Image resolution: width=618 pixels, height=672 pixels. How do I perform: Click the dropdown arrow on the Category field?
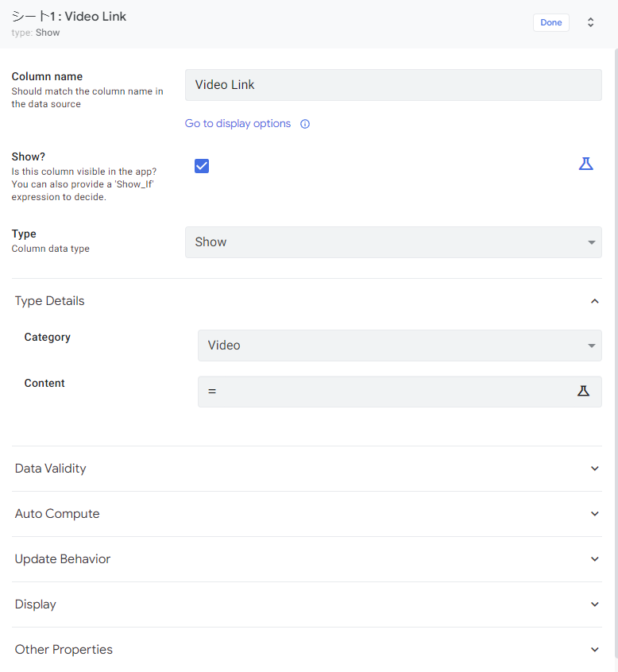pyautogui.click(x=591, y=346)
